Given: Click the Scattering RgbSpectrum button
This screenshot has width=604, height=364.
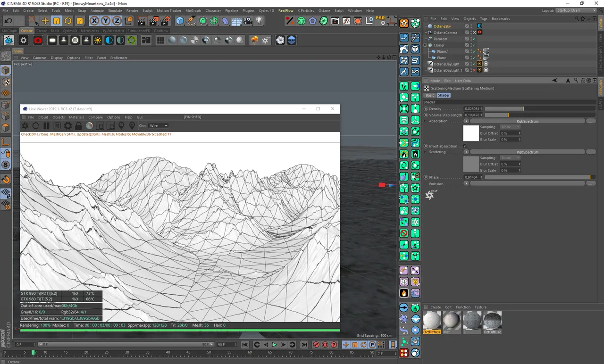Looking at the screenshot, I should click(528, 152).
